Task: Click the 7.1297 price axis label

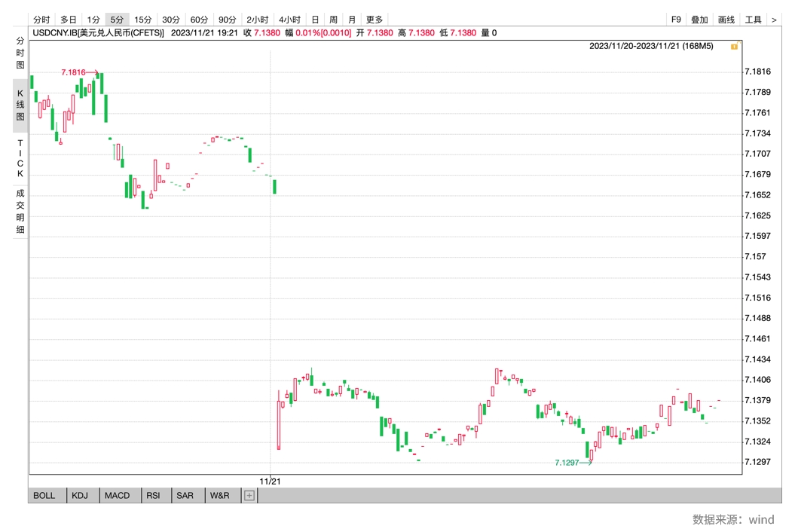Action: coord(757,461)
